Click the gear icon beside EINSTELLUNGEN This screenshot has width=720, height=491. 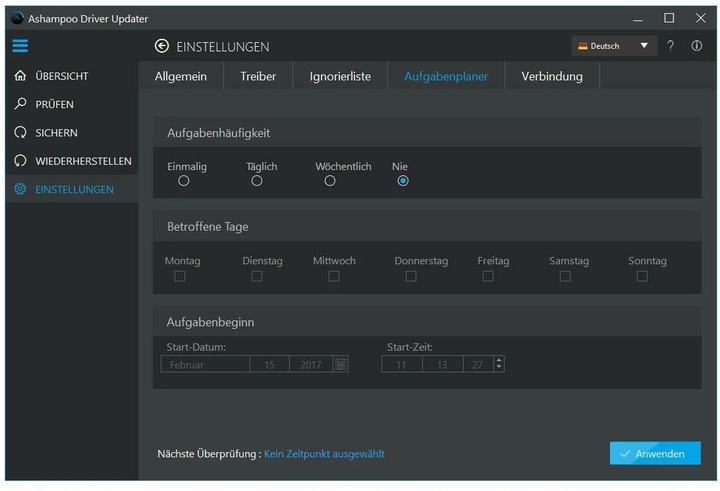[20, 189]
